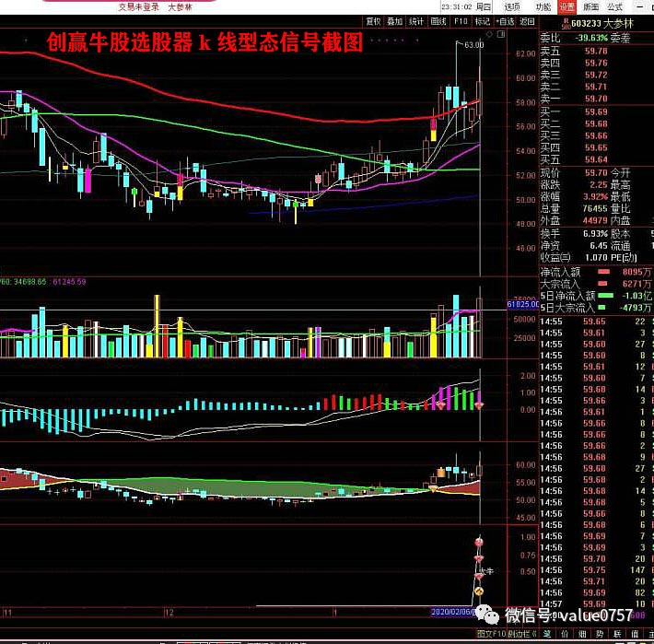
Task: Click the 委比 value -39.63%
Action: pos(591,38)
